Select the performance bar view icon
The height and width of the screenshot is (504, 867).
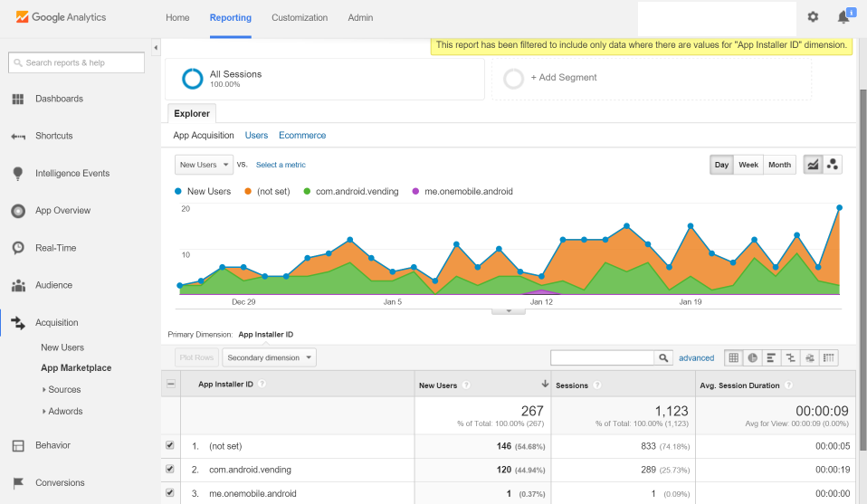(x=771, y=358)
